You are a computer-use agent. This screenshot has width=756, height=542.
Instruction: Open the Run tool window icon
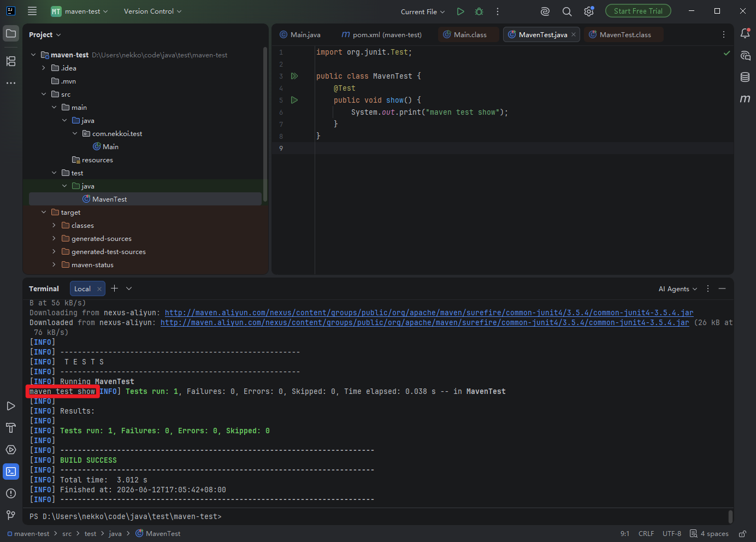coord(11,406)
